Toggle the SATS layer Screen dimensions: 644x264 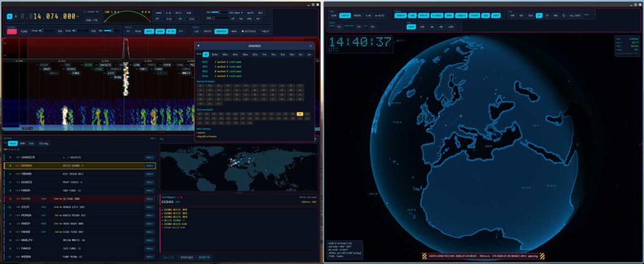496,16
